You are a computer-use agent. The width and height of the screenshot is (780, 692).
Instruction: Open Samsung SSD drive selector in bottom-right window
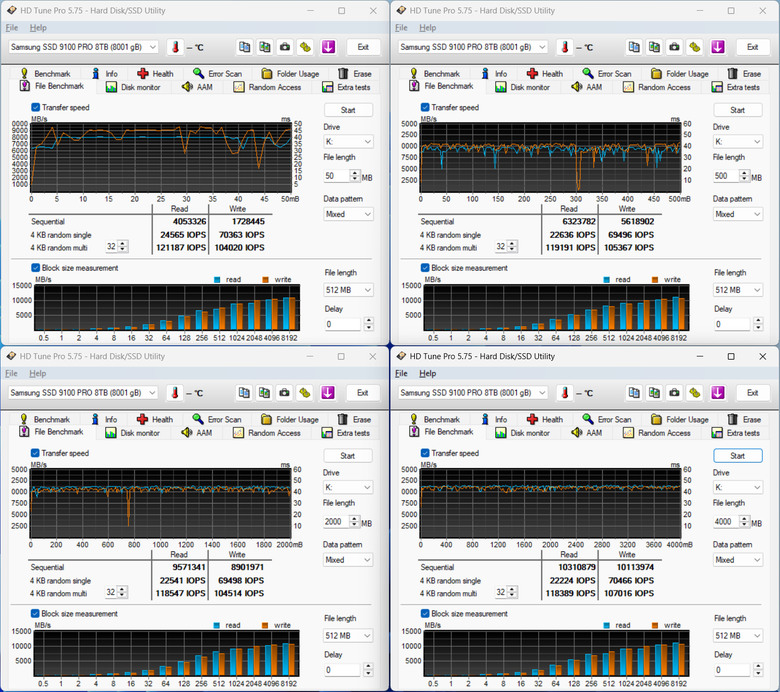tap(473, 393)
